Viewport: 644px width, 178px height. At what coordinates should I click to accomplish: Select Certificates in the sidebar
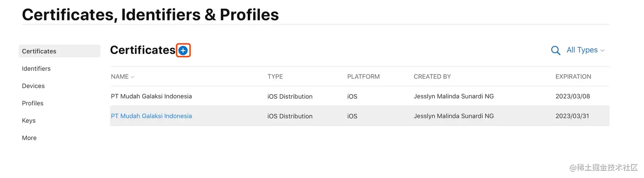tap(39, 51)
